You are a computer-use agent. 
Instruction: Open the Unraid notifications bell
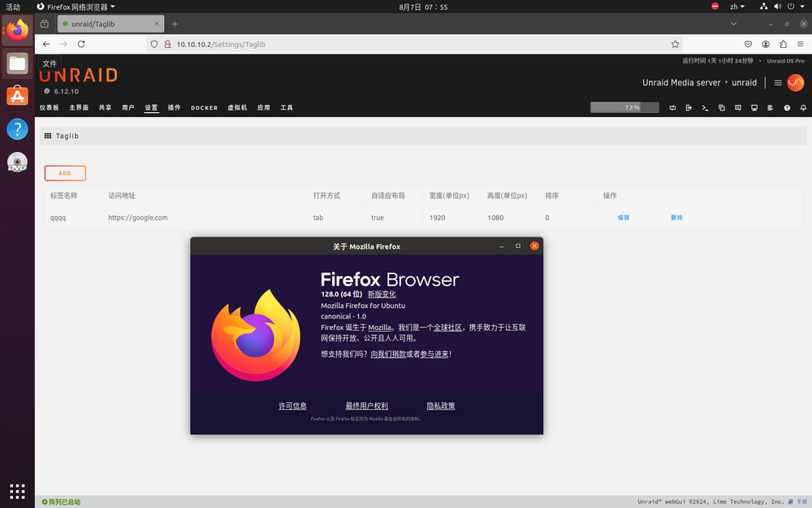tap(803, 108)
